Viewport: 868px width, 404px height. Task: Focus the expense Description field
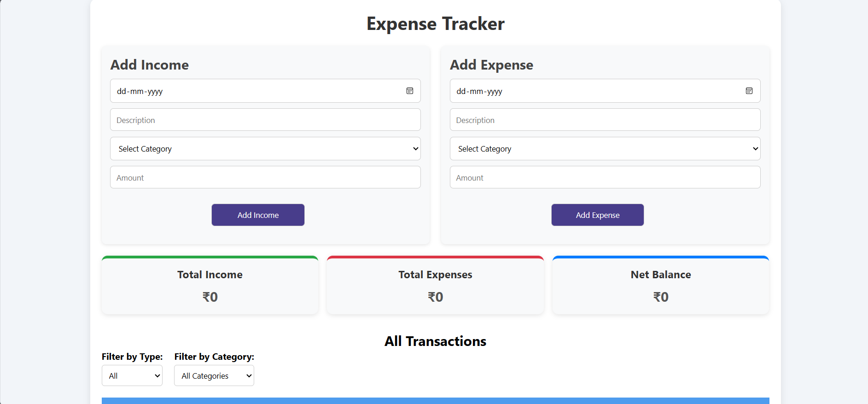coord(605,120)
